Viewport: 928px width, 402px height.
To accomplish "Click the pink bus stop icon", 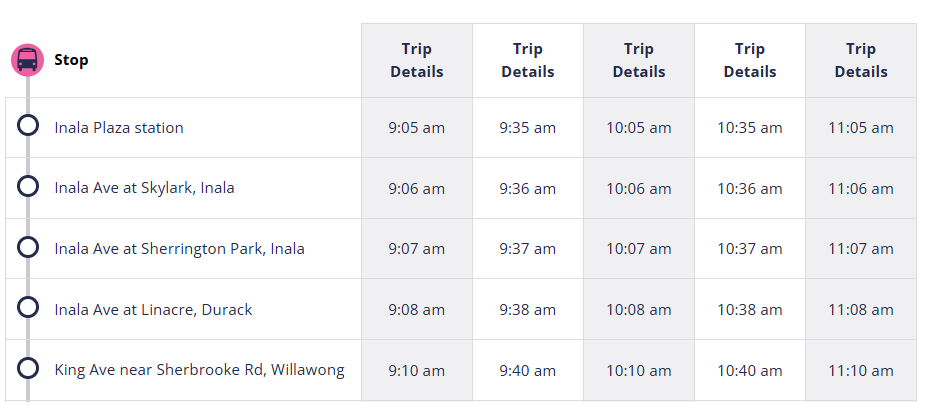I will (x=27, y=60).
